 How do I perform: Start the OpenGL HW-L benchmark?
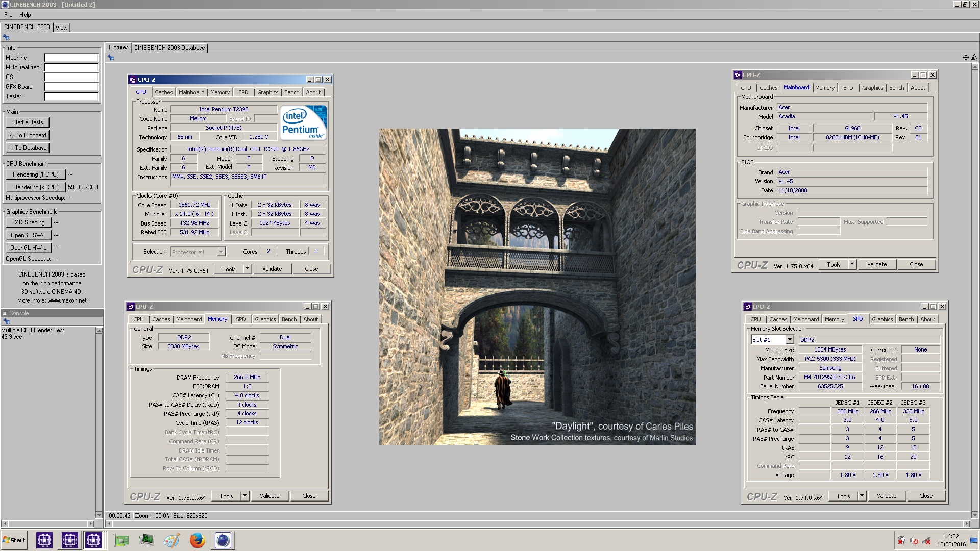pos(29,248)
